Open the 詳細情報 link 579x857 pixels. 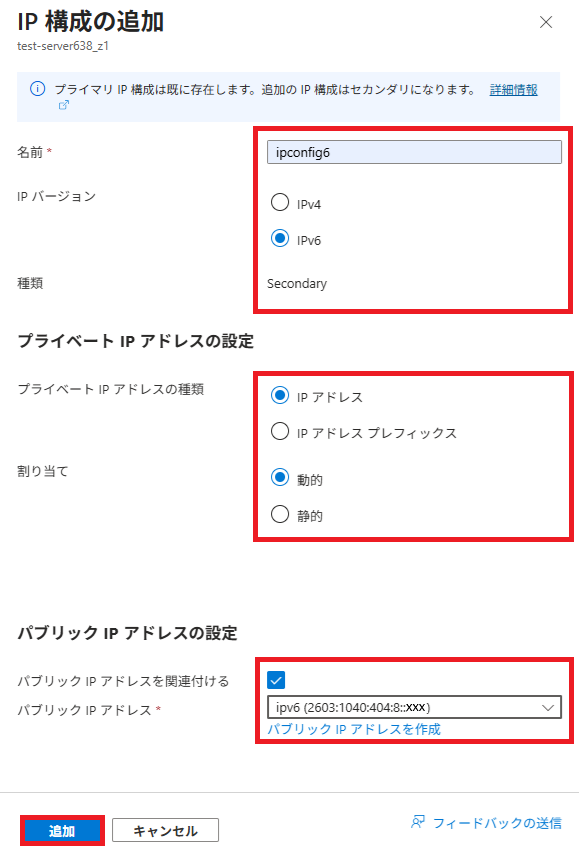click(x=513, y=90)
